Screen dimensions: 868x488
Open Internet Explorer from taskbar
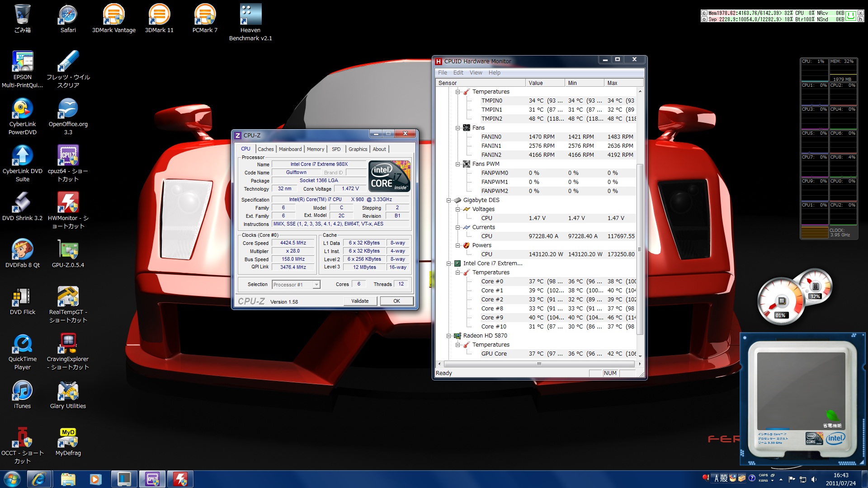point(38,479)
